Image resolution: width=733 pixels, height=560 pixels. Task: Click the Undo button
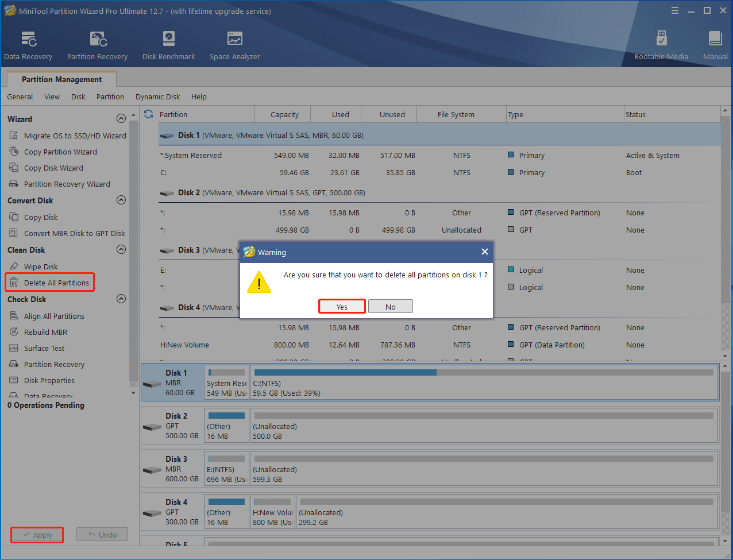coord(102,535)
